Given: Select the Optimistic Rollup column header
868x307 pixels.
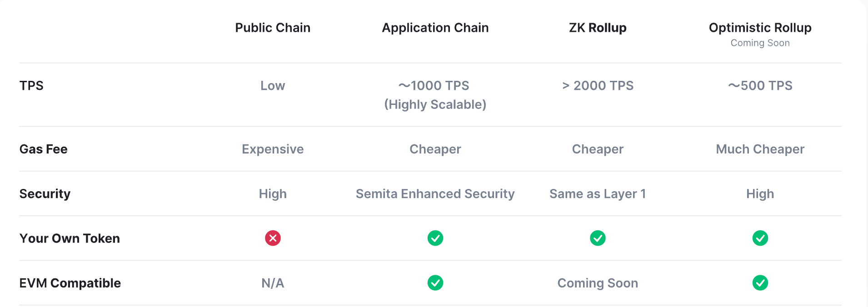Looking at the screenshot, I should coord(760,28).
